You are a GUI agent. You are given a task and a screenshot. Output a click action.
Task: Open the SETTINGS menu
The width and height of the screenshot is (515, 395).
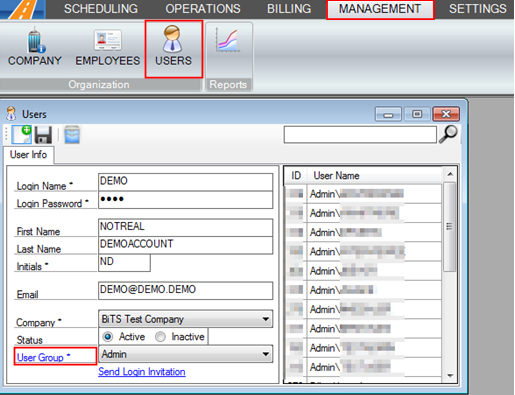click(477, 9)
